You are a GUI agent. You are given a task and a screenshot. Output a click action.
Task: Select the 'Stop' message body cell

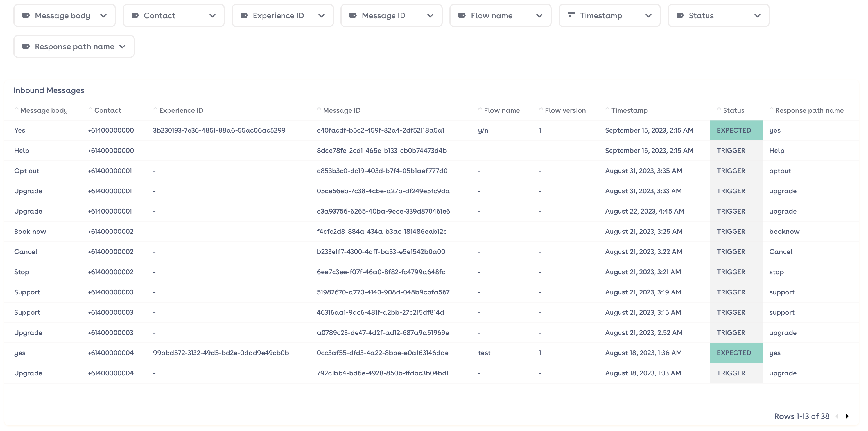click(22, 272)
